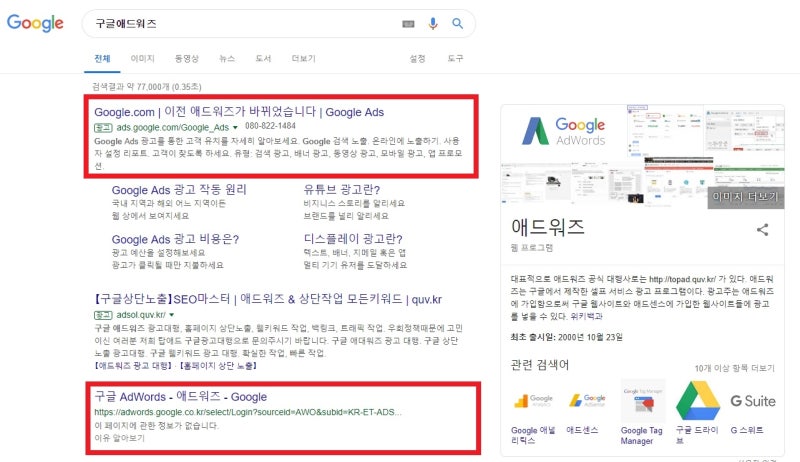Screen dimensions: 800x462
Task: Switch to the 이미지 tab
Action: click(142, 59)
